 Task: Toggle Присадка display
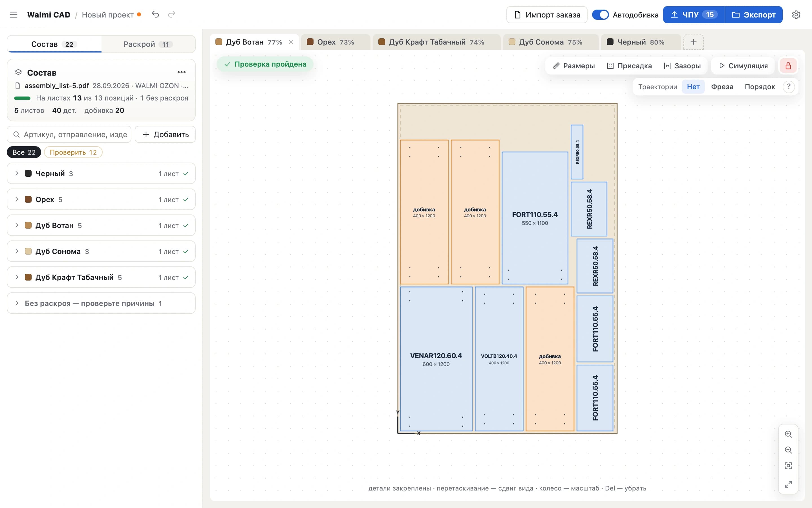point(630,66)
